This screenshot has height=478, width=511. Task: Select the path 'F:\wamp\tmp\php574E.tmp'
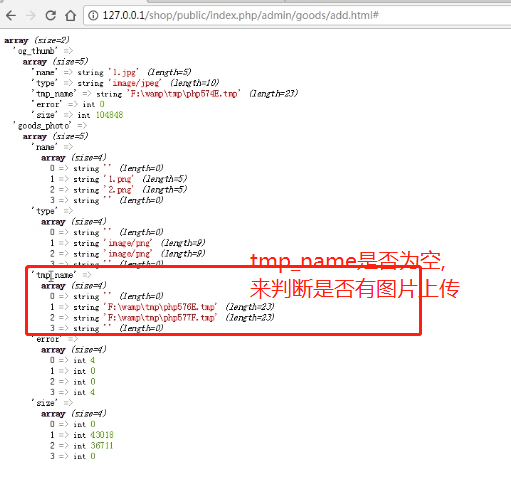click(183, 93)
